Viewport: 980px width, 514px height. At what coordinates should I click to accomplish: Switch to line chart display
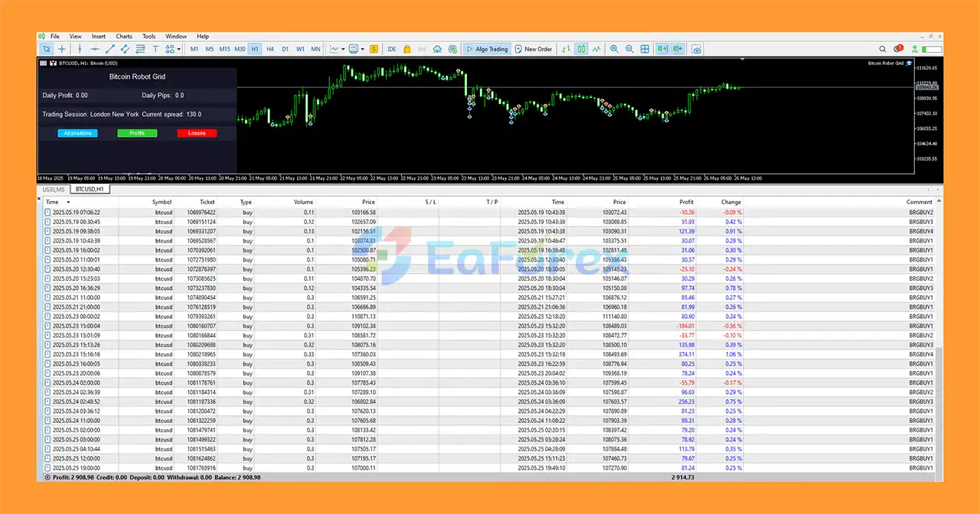(x=596, y=49)
